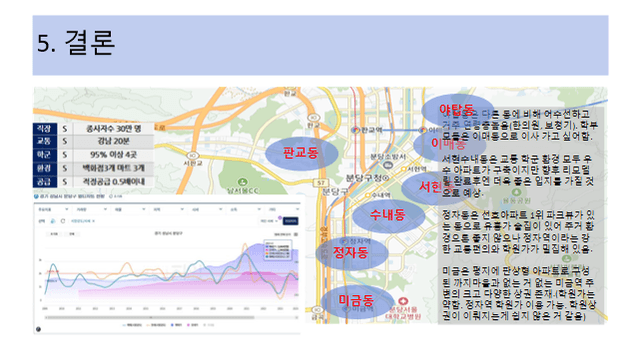This screenshot has height=360, width=640.
Task: Click the refresh icon in chart toolbar
Action: pyautogui.click(x=63, y=221)
